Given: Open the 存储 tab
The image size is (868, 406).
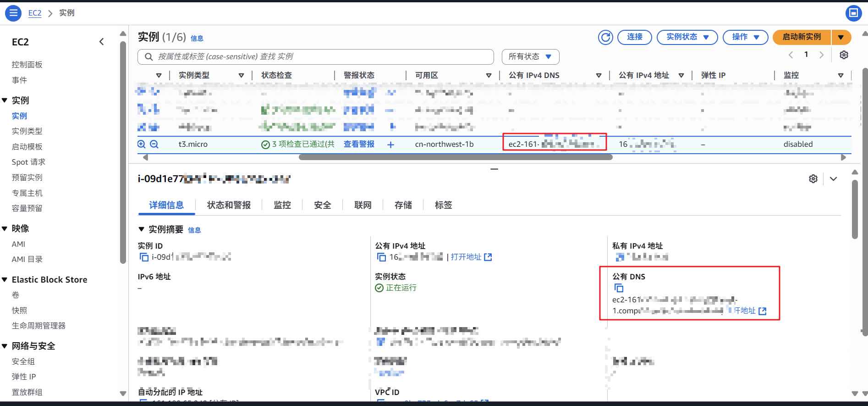Looking at the screenshot, I should [x=403, y=206].
